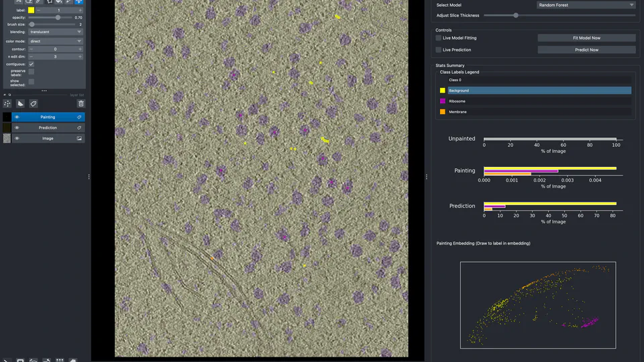This screenshot has height=362, width=644.
Task: Decrease the n edit dim value
Action: coord(32,56)
